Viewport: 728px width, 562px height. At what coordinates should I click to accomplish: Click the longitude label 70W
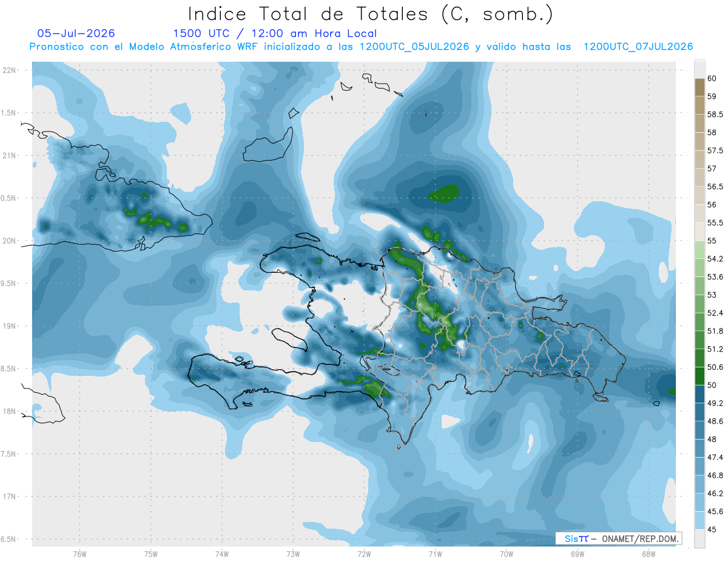[x=507, y=554]
